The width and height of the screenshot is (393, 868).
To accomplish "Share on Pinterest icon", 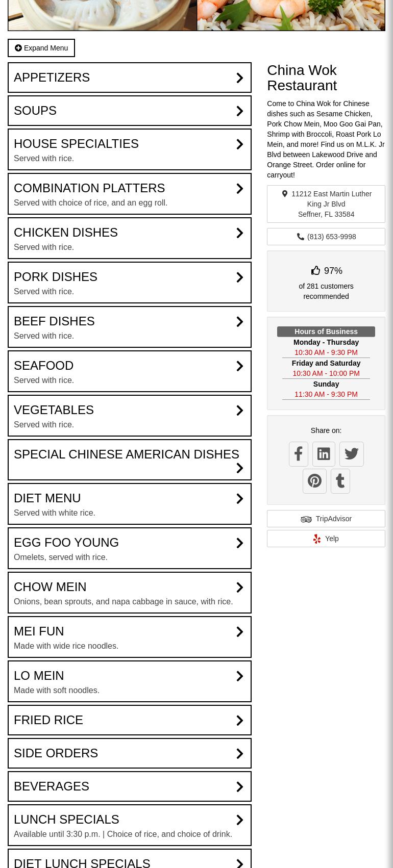I will tap(314, 481).
